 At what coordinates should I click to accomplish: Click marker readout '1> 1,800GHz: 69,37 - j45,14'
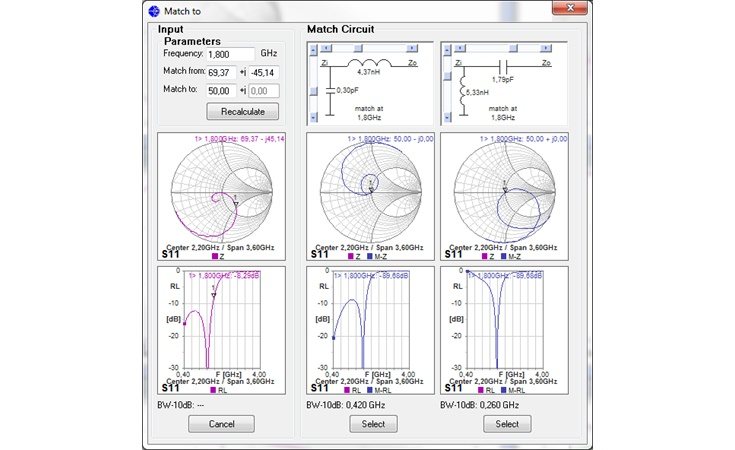240,139
